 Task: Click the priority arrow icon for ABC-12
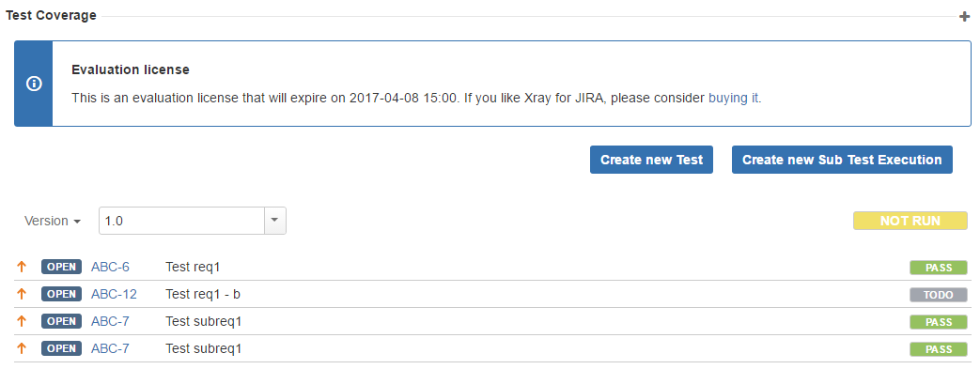pyautogui.click(x=22, y=294)
